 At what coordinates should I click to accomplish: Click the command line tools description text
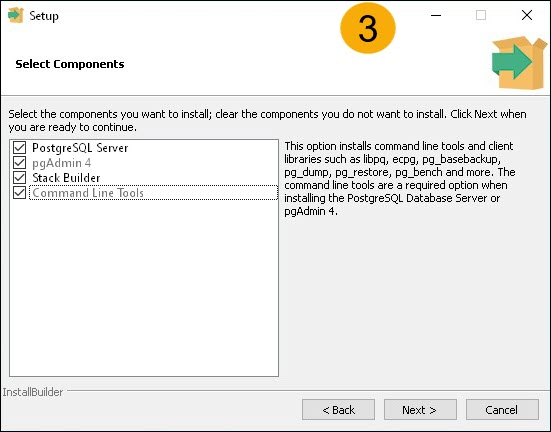coord(400,179)
